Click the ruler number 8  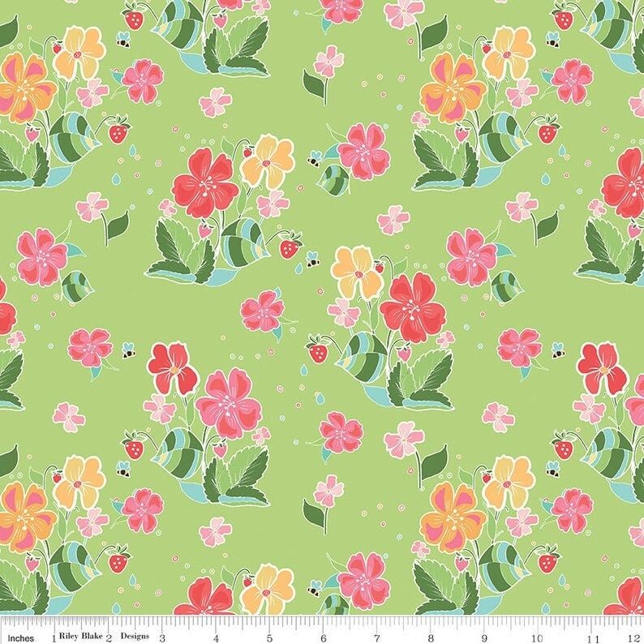point(431,638)
